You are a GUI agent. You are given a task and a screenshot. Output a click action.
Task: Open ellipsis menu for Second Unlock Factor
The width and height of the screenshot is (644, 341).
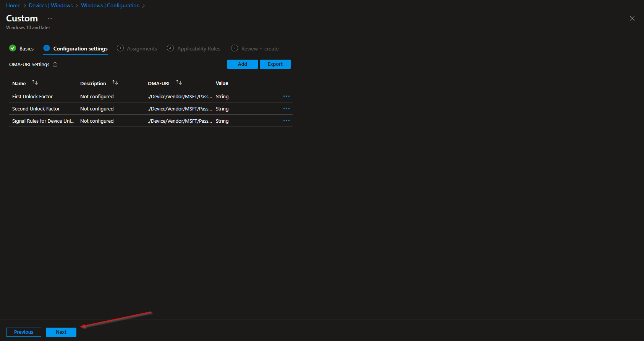pyautogui.click(x=286, y=109)
